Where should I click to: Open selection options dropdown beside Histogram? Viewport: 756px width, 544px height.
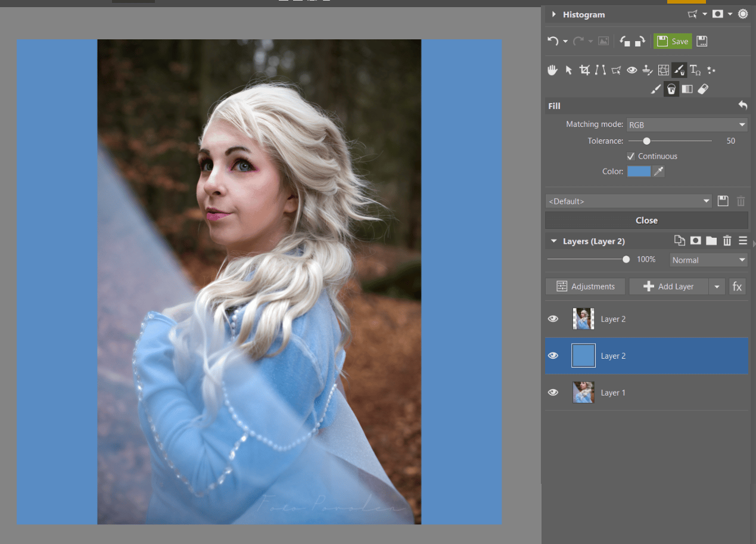coord(705,14)
